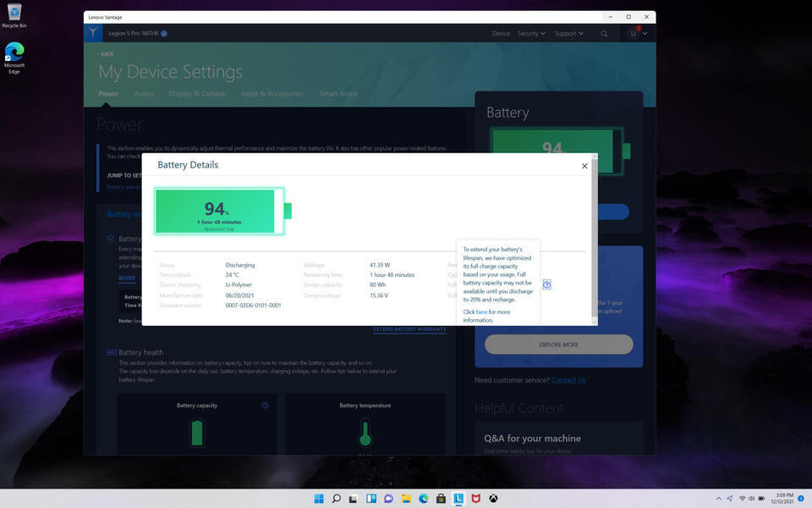Screen dimensions: 812x508
Task: Click the Wi-Fi tray icon
Action: tap(742, 499)
